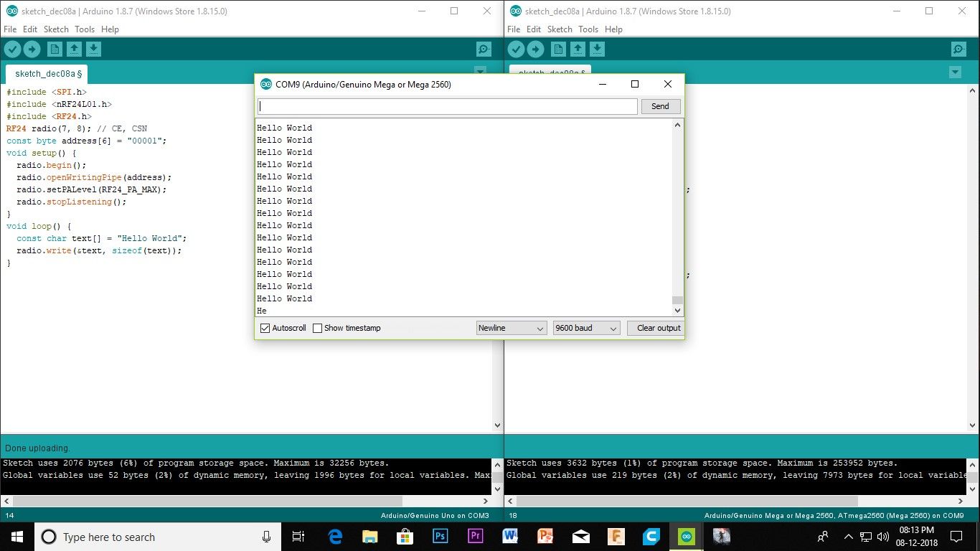The height and width of the screenshot is (551, 980).
Task: Open the 9600 baud rate dropdown
Action: (586, 328)
